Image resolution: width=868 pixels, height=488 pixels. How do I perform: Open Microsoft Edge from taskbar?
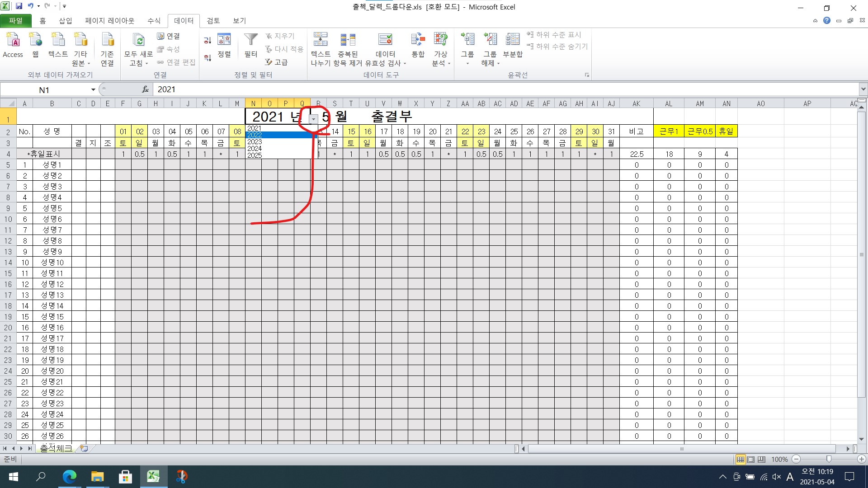(x=69, y=477)
